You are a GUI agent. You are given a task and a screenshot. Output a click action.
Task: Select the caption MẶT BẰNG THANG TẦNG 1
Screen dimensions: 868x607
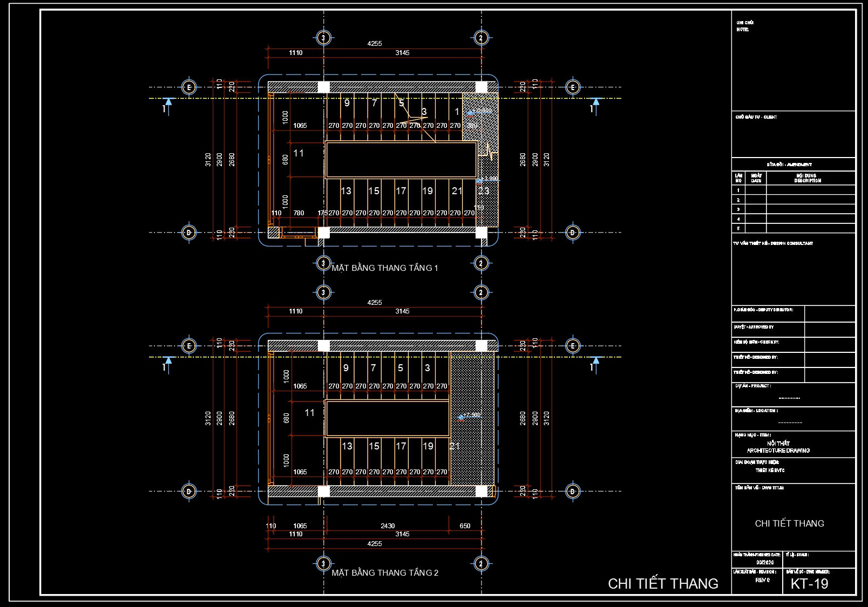coord(385,268)
